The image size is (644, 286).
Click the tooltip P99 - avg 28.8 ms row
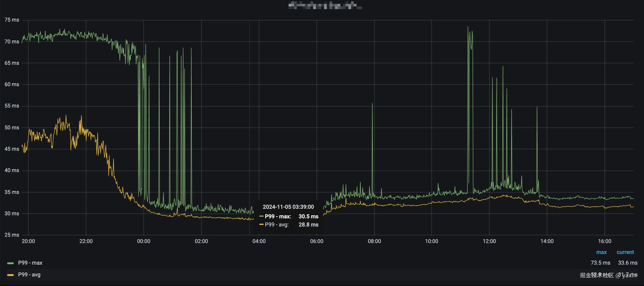pos(289,225)
